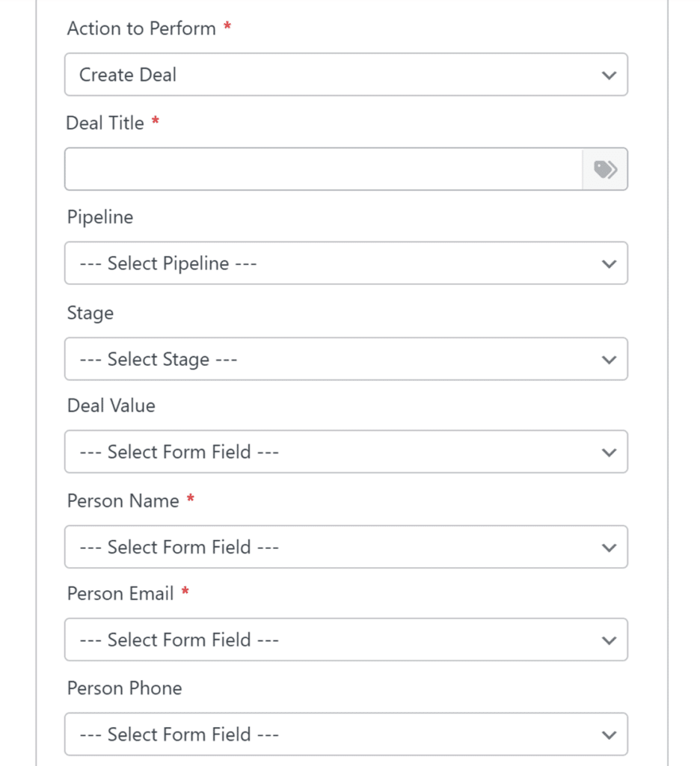Open smart tags for Deal Title
Viewport: 700px width, 766px height.
tap(605, 169)
